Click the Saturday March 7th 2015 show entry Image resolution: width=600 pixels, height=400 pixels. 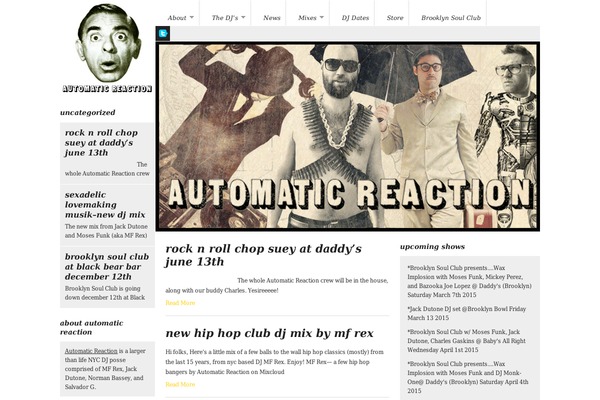(x=469, y=281)
